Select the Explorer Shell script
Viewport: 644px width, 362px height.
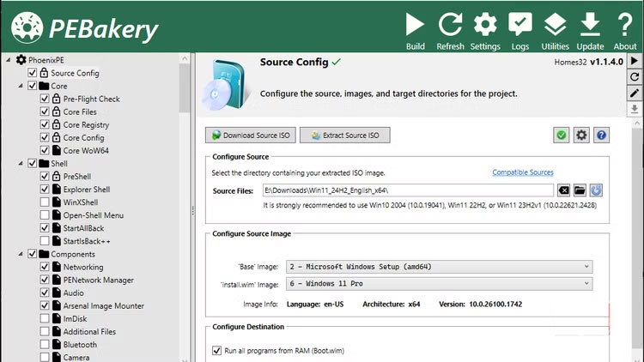pos(86,190)
